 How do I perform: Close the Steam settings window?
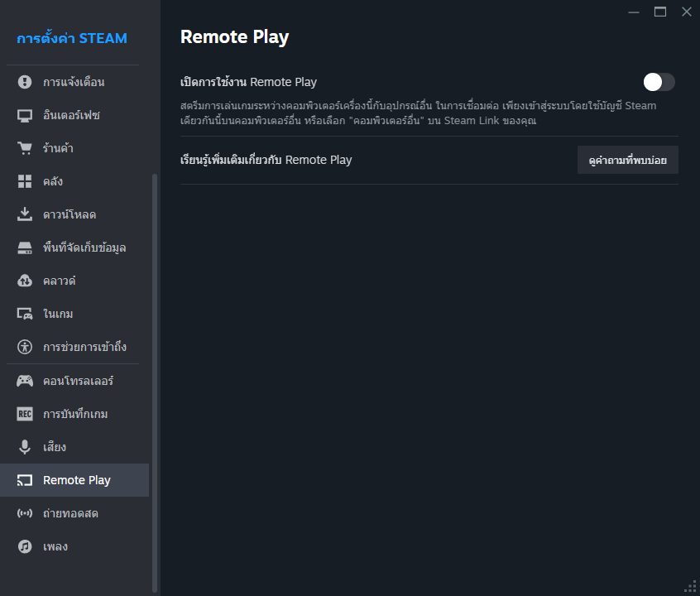[686, 12]
